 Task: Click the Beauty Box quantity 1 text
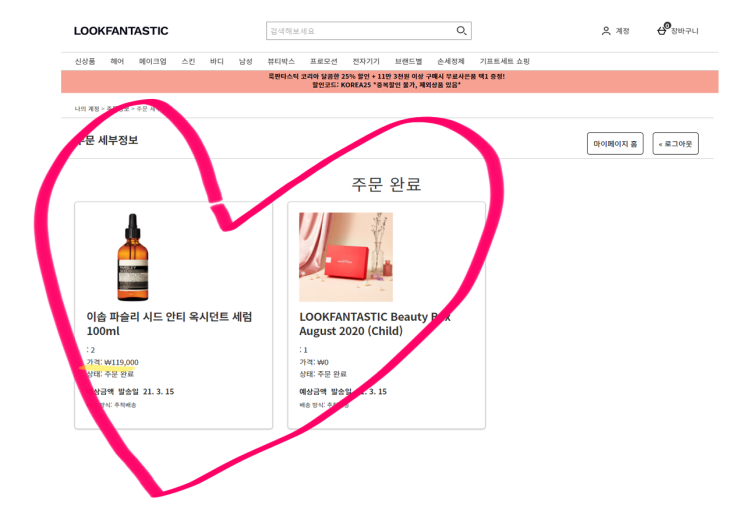(x=305, y=350)
